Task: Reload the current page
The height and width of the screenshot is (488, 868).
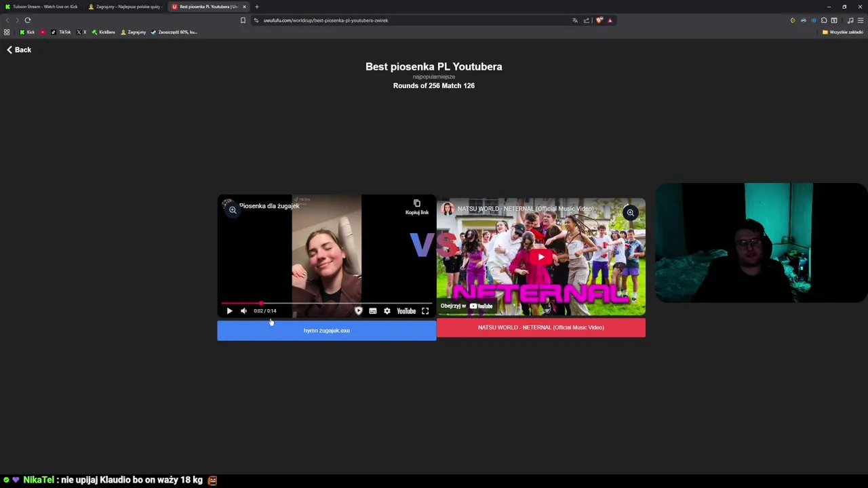Action: coord(28,20)
